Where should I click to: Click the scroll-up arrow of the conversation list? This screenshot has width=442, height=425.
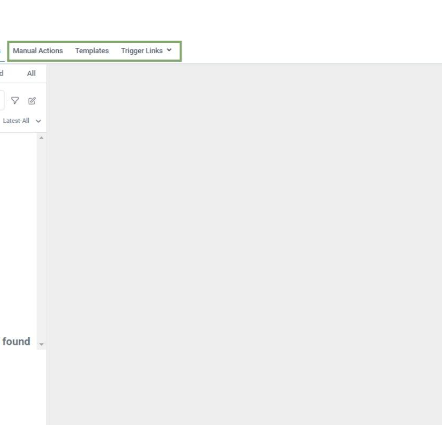(x=41, y=138)
